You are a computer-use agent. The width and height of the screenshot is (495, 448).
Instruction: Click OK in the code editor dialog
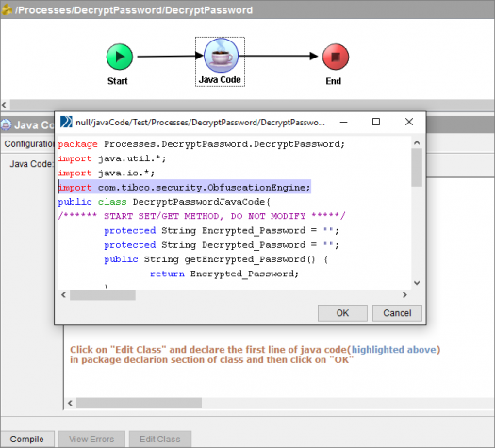(342, 313)
